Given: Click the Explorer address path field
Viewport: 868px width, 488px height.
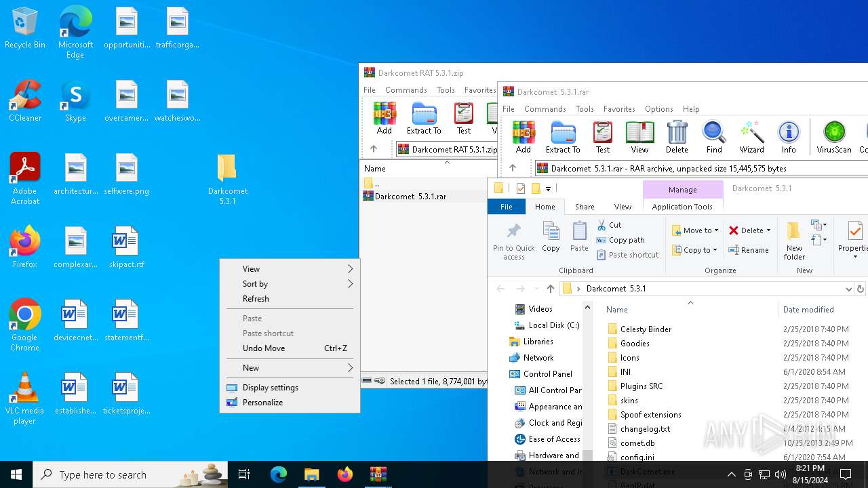Looking at the screenshot, I should pos(705,289).
